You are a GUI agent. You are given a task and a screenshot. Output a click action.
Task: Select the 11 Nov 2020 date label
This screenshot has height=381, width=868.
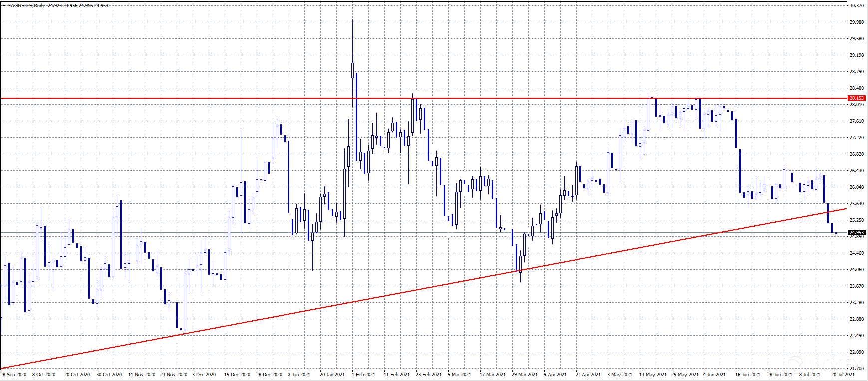tap(142, 375)
